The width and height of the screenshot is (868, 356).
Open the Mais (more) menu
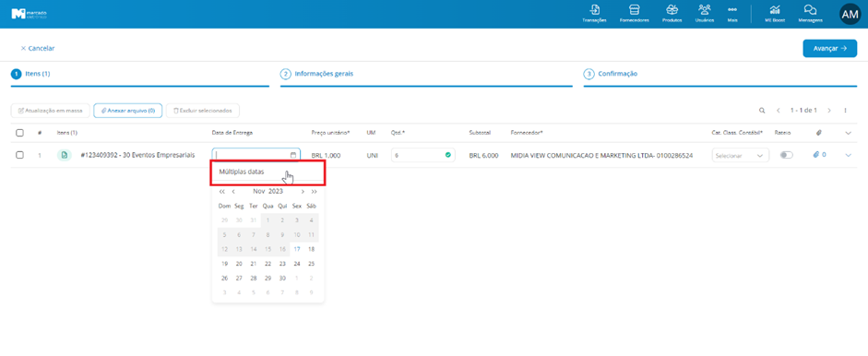point(732,13)
